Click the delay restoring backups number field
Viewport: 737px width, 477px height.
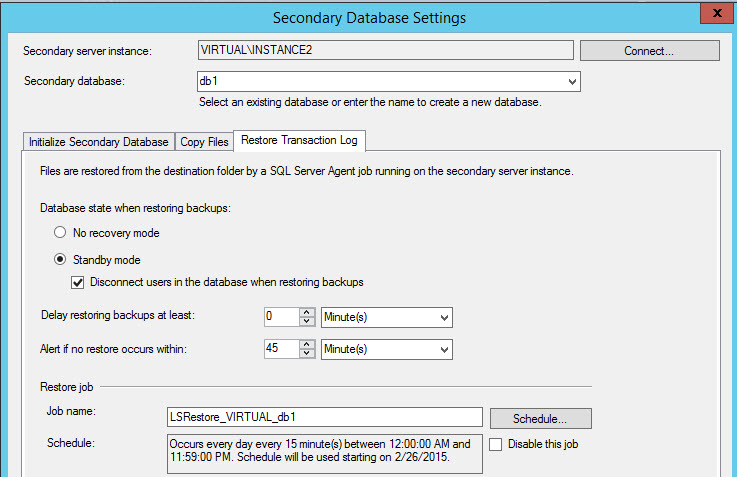point(281,317)
